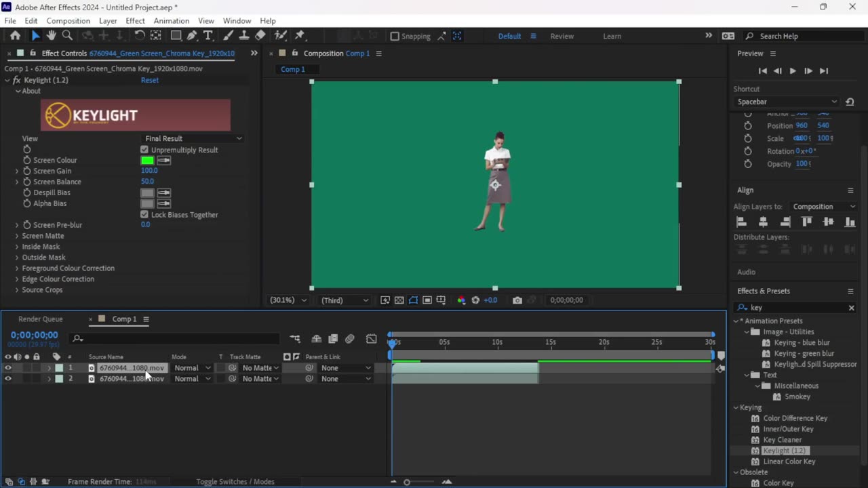Select the Brush tool
The image size is (868, 488).
tap(229, 36)
